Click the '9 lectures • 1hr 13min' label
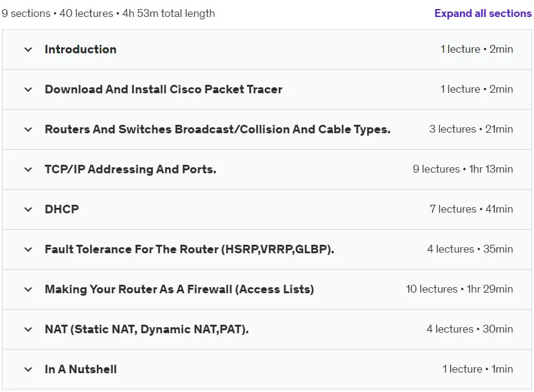This screenshot has height=392, width=534. (x=463, y=169)
